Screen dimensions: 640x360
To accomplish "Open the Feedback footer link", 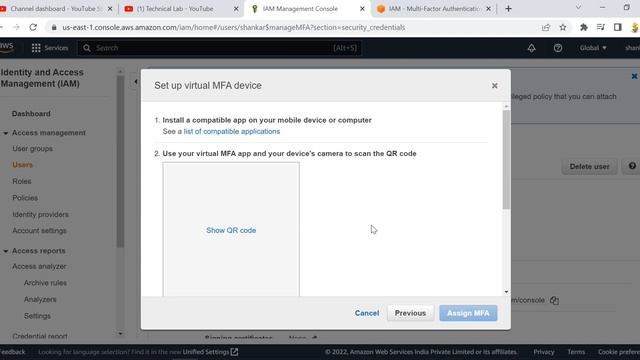I will (x=12, y=352).
